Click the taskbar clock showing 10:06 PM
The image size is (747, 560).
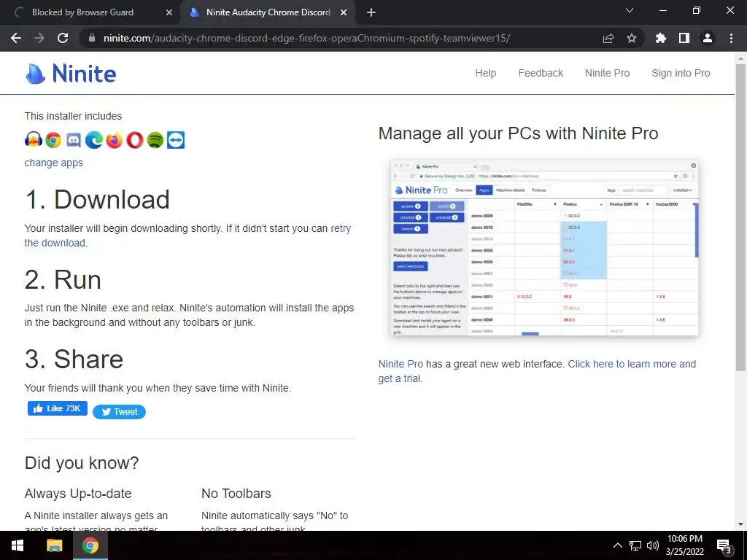(x=684, y=545)
